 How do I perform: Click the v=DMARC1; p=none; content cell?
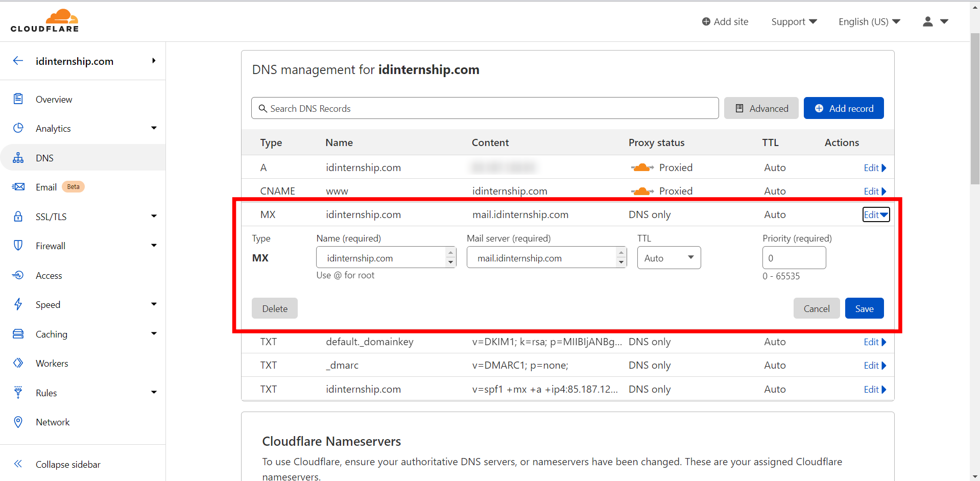coord(520,365)
